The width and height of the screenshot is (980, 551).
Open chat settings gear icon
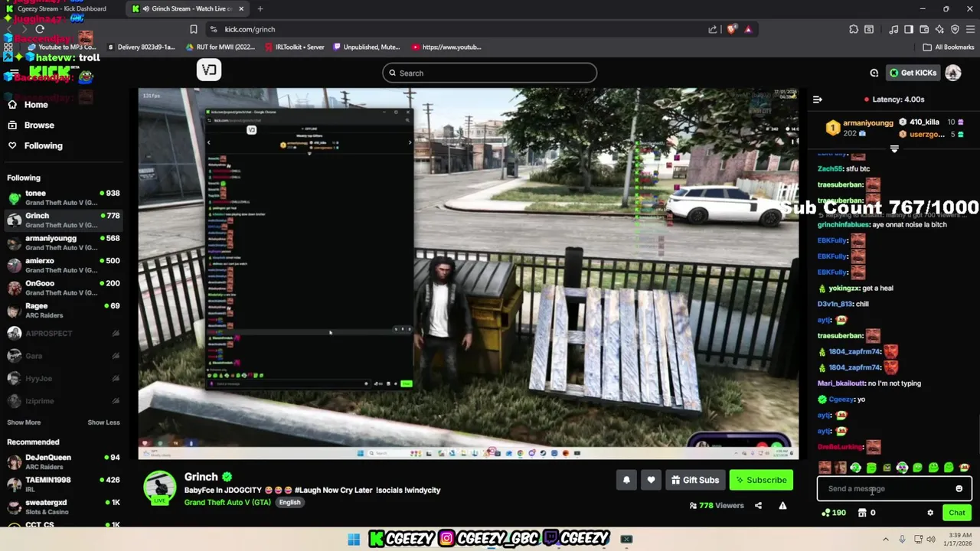point(930,513)
